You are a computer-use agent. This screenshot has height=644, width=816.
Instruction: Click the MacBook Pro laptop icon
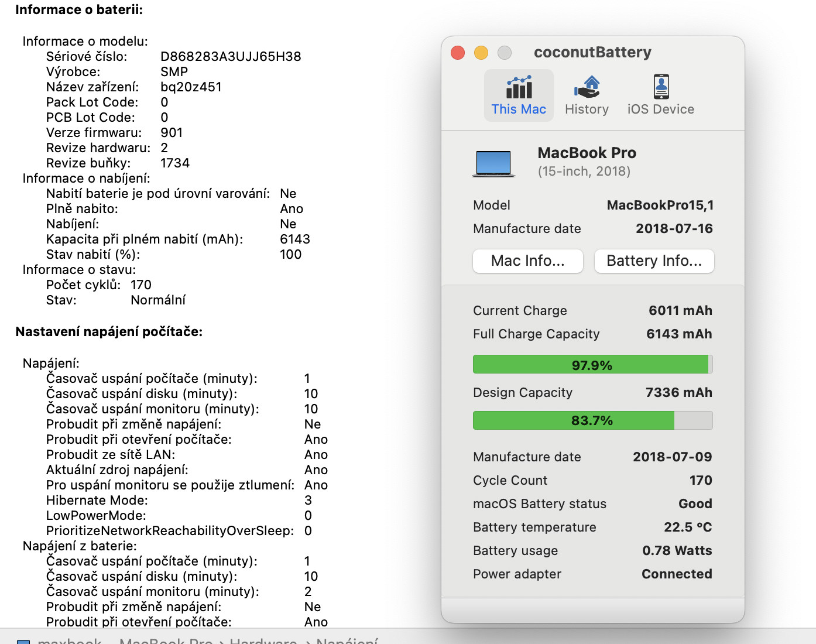pyautogui.click(x=493, y=163)
